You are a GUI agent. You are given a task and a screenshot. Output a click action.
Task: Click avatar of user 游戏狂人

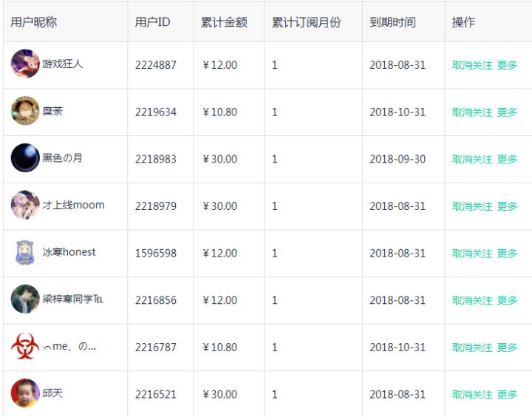tap(25, 64)
